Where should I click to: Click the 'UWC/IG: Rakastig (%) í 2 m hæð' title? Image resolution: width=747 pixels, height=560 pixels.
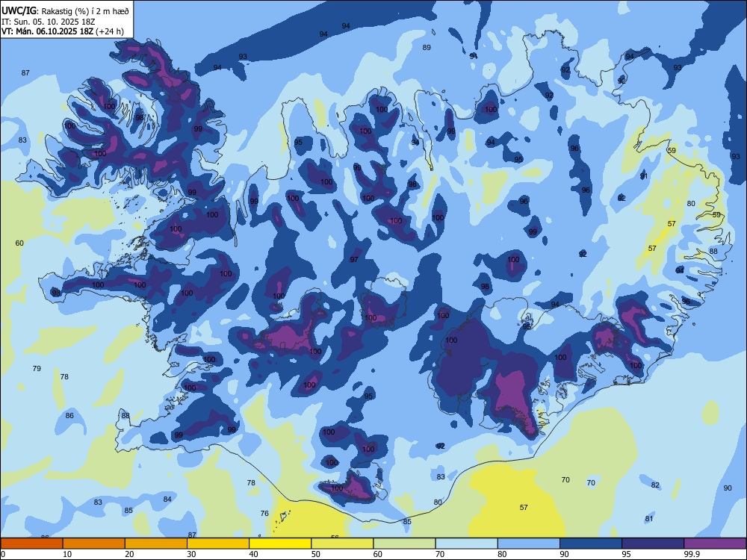(x=65, y=11)
